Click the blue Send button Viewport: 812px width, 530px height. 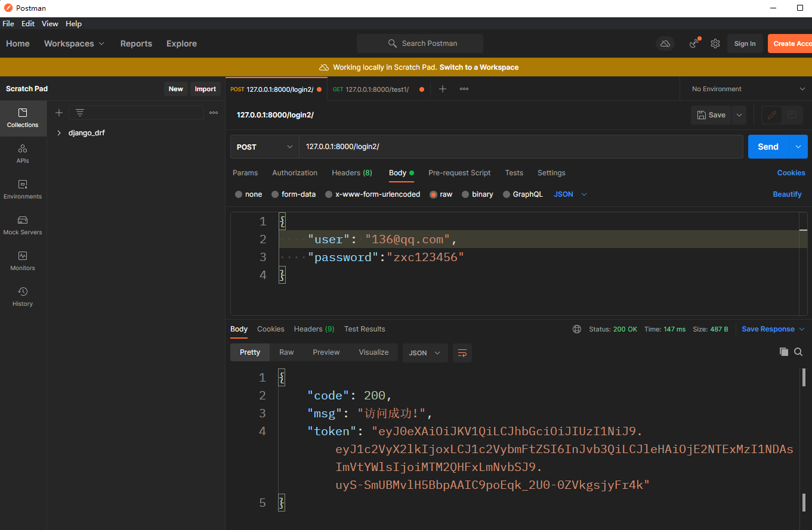(768, 147)
